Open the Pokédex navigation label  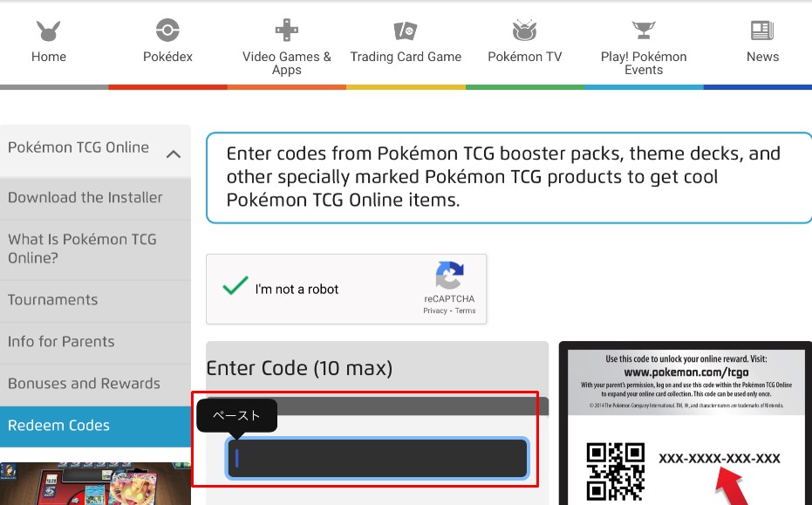click(x=167, y=57)
